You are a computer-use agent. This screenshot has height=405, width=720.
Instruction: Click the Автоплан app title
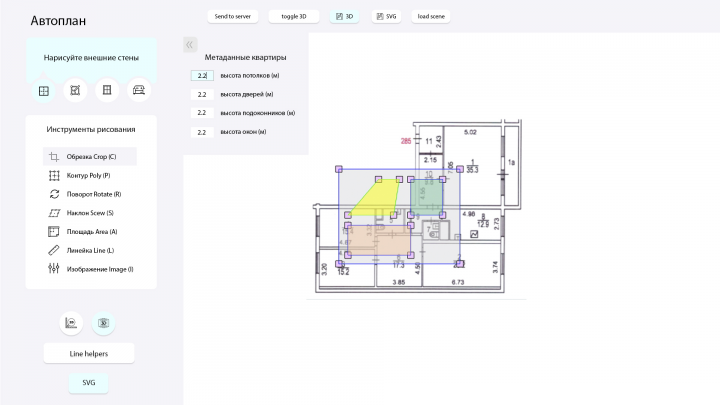tap(58, 21)
